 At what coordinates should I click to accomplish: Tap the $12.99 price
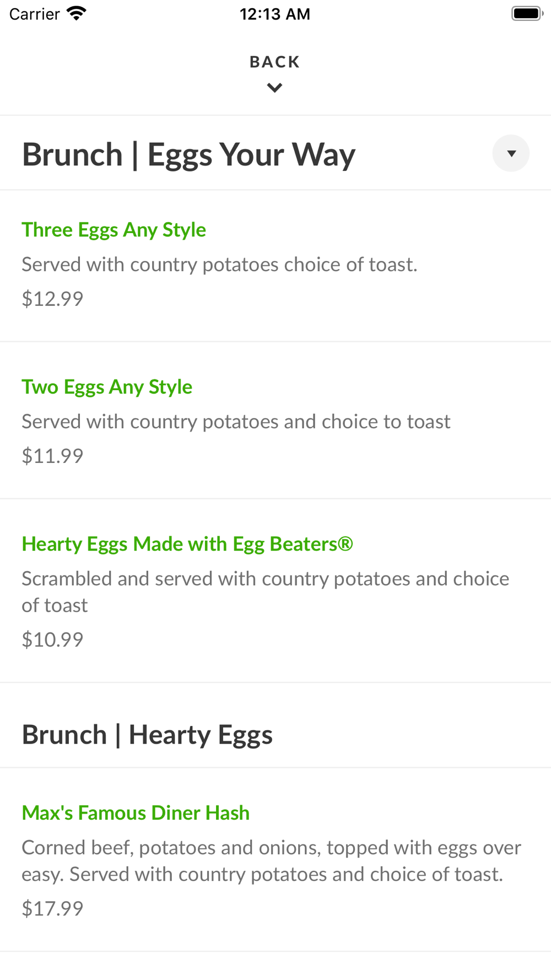tap(52, 299)
